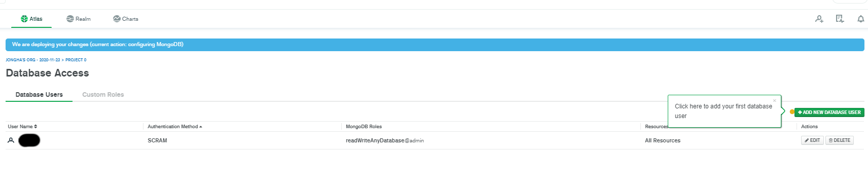Click the MongoDB Roles column header
Image resolution: width=868 pixels, height=191 pixels.
click(364, 127)
